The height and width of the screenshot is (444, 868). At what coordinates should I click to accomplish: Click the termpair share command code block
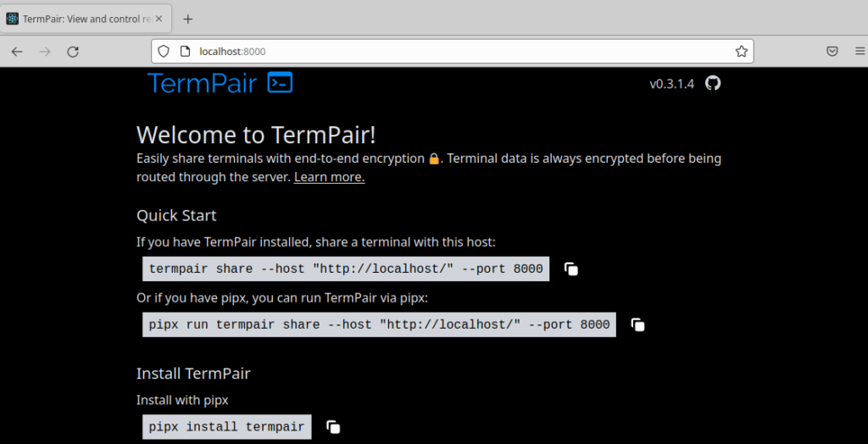[x=346, y=269]
